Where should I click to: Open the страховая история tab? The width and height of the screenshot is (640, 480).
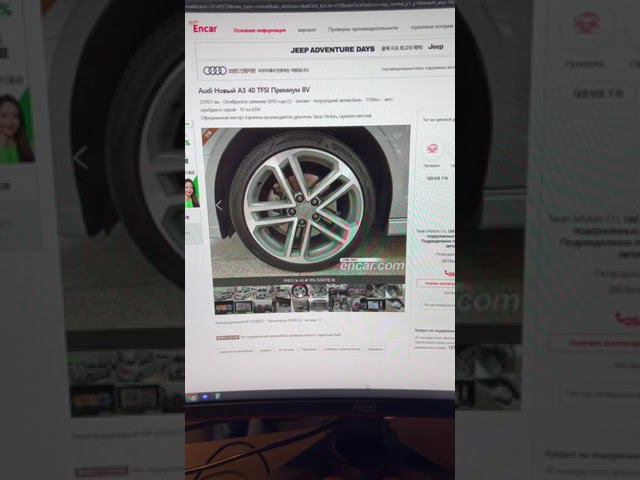[x=432, y=27]
